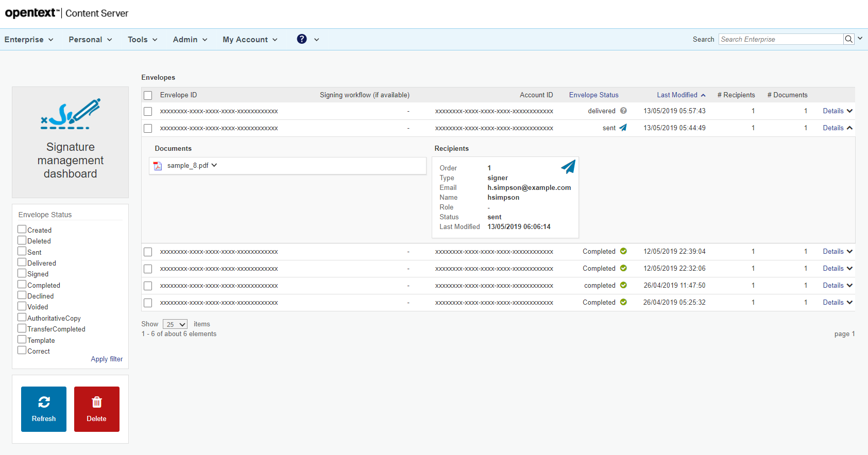
Task: Expand the sample_8.pdf document dropdown arrow
Action: pyautogui.click(x=214, y=165)
